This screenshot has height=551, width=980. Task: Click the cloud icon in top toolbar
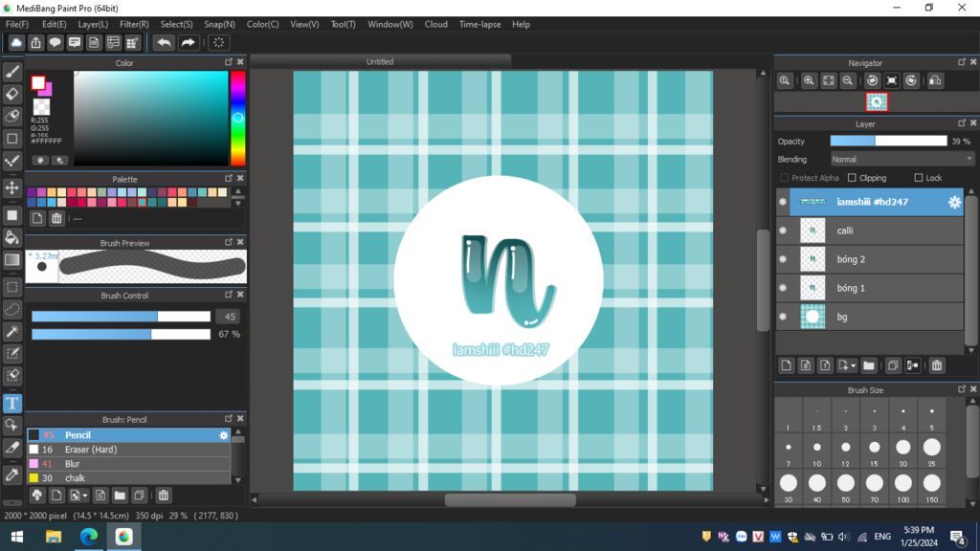click(x=16, y=42)
